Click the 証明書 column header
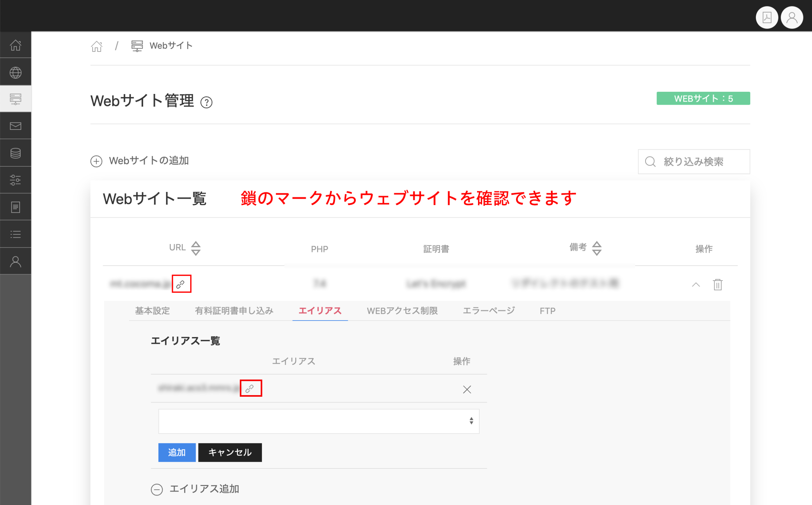Screen dimensions: 812x505 tap(436, 249)
